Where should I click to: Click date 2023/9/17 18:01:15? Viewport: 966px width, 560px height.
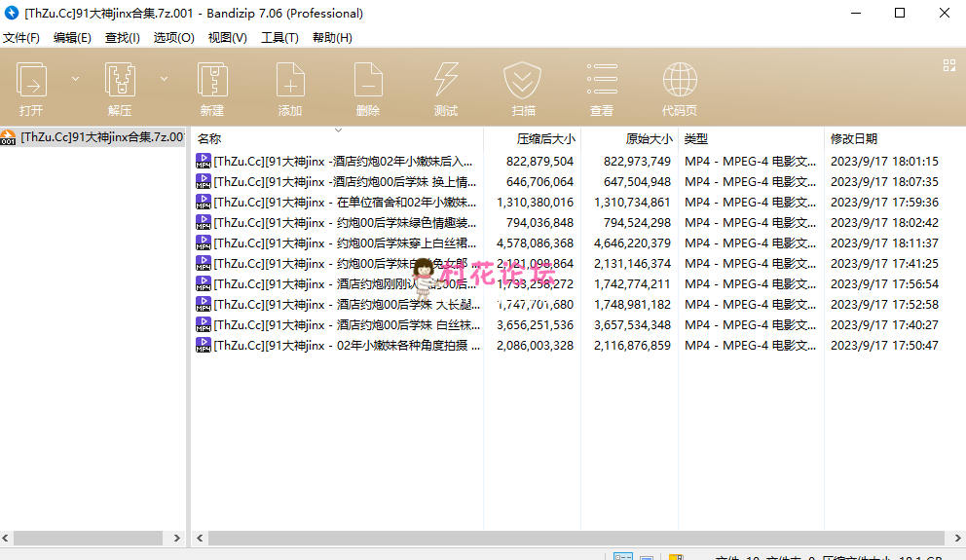(x=884, y=162)
